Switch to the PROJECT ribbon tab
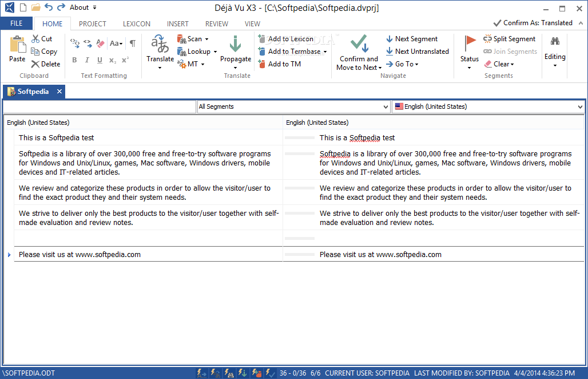The image size is (588, 379). click(92, 23)
